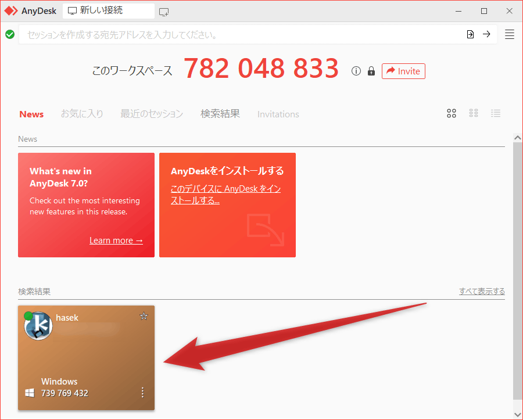Viewport: 523px width, 420px height.
Task: Click the Invite button
Action: 404,71
